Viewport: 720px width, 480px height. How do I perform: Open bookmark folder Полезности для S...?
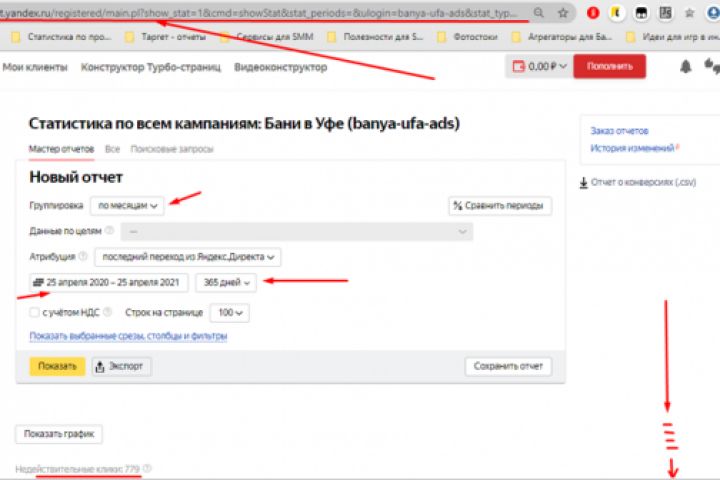[x=375, y=37]
